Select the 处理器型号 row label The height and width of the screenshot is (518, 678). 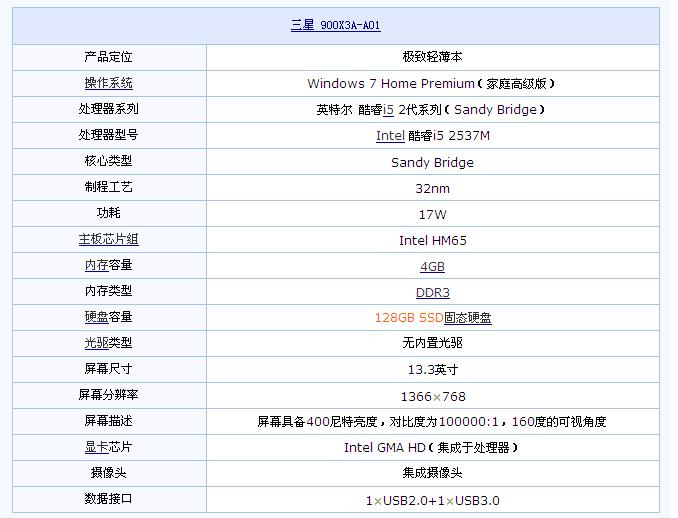pos(109,134)
